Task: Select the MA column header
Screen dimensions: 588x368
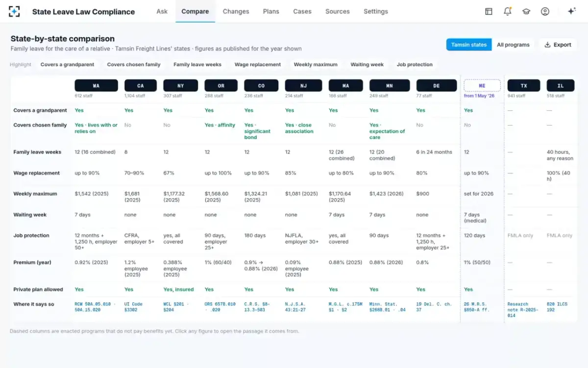Action: pyautogui.click(x=346, y=85)
